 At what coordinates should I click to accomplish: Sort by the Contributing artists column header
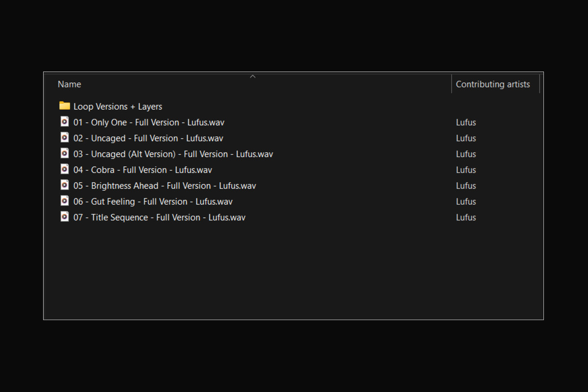[492, 84]
